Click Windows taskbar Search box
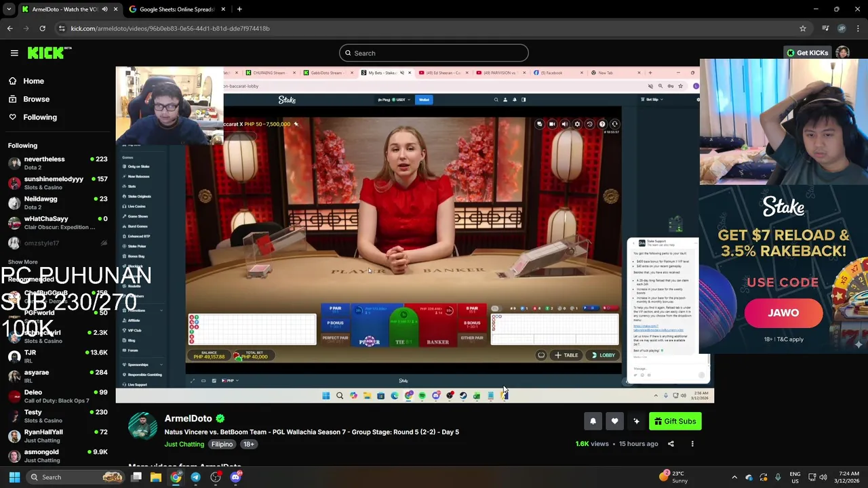 (76, 477)
